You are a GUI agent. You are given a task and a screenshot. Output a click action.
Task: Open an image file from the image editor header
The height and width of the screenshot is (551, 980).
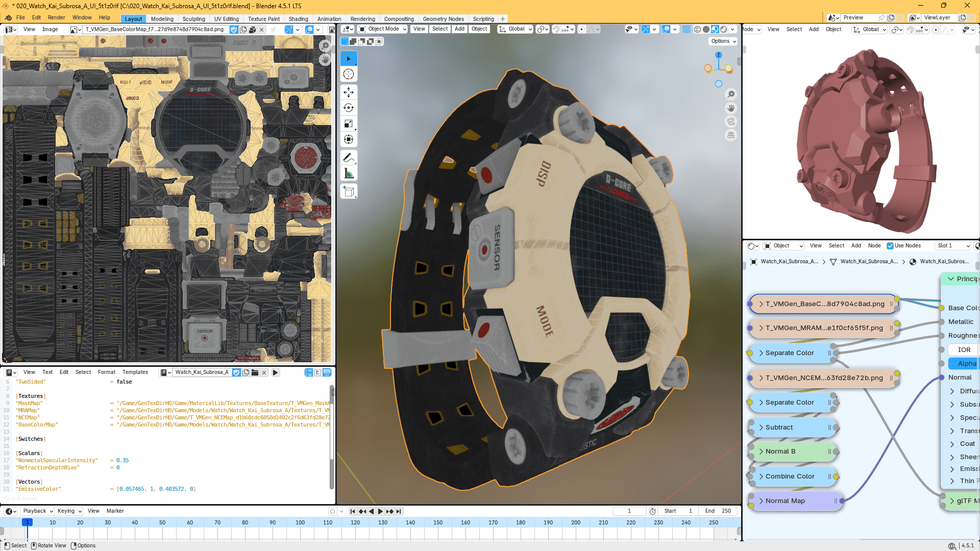coord(252,30)
